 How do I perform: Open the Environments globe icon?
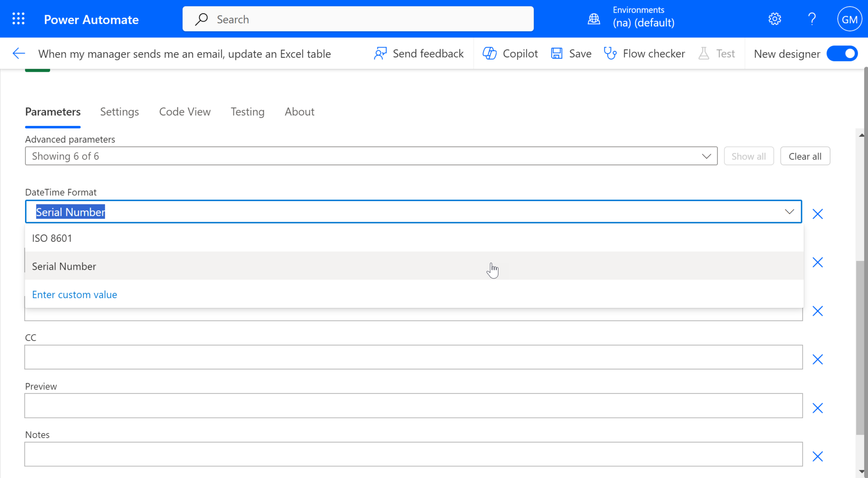[x=594, y=19]
